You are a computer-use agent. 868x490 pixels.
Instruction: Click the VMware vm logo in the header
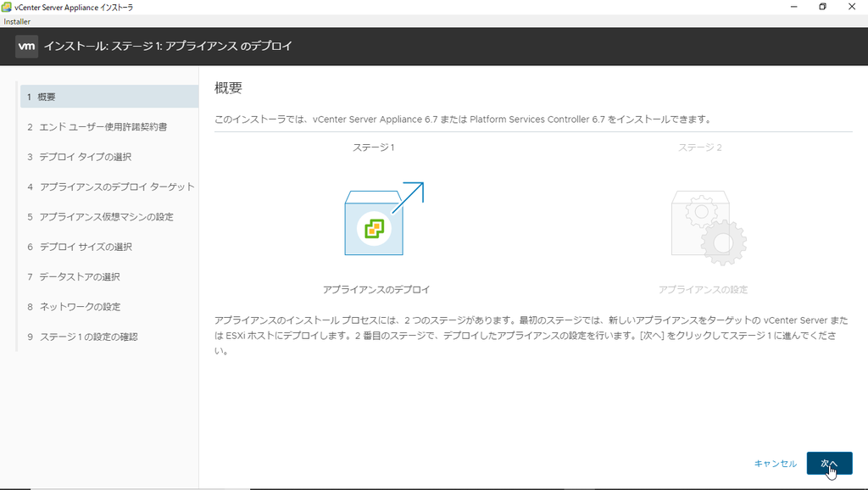pos(26,46)
